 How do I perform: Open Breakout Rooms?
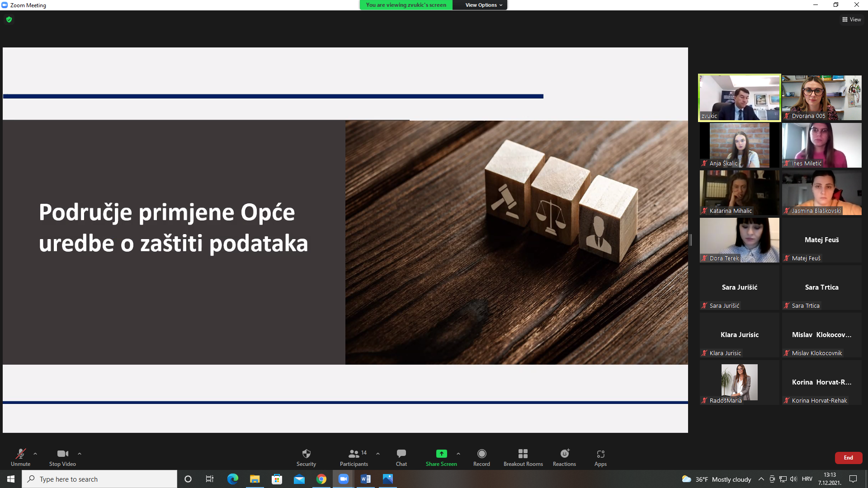pos(523,457)
